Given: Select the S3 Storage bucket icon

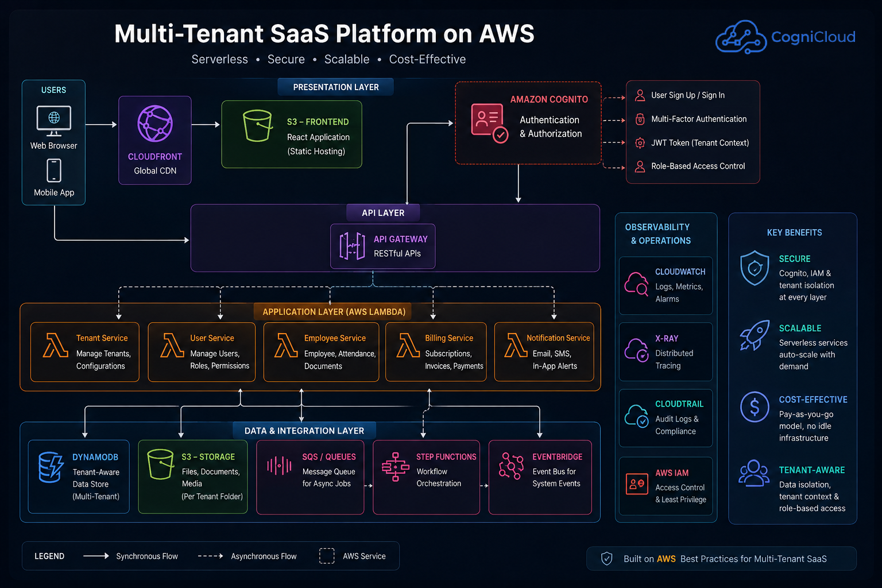Looking at the screenshot, I should point(161,464).
